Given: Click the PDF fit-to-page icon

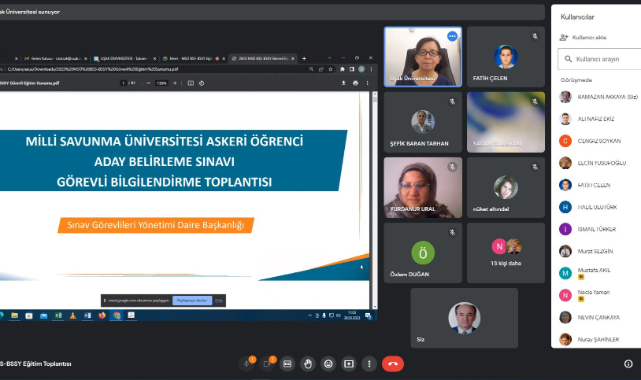Looking at the screenshot, I should (x=191, y=83).
